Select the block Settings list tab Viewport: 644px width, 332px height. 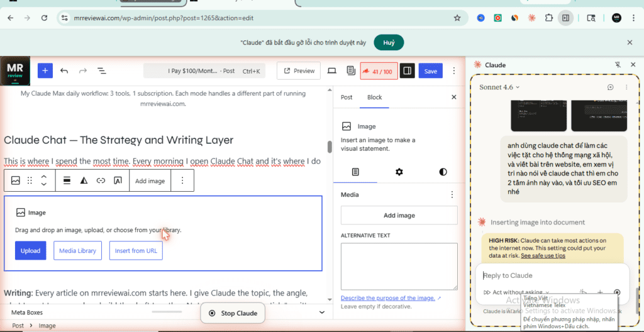[355, 172]
